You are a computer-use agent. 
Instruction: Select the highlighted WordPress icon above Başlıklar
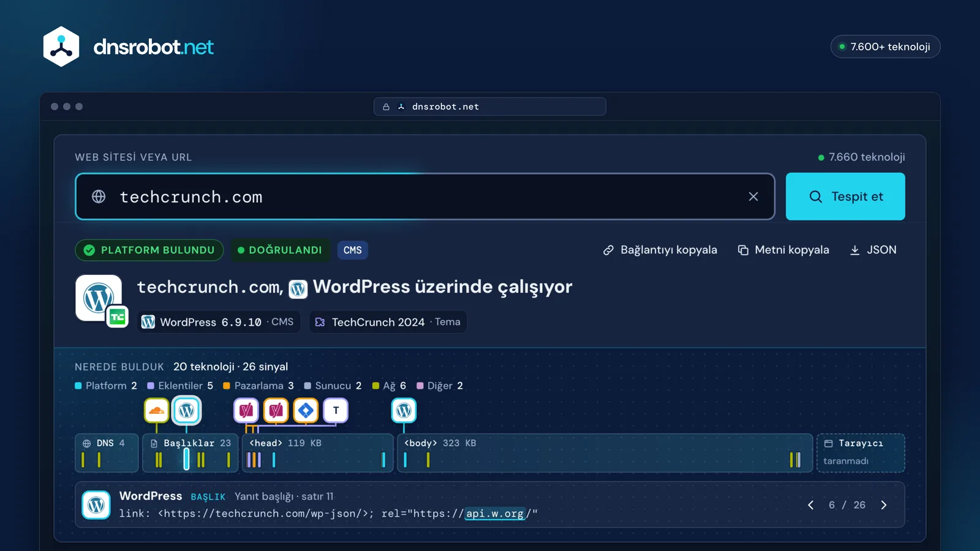[x=187, y=411]
